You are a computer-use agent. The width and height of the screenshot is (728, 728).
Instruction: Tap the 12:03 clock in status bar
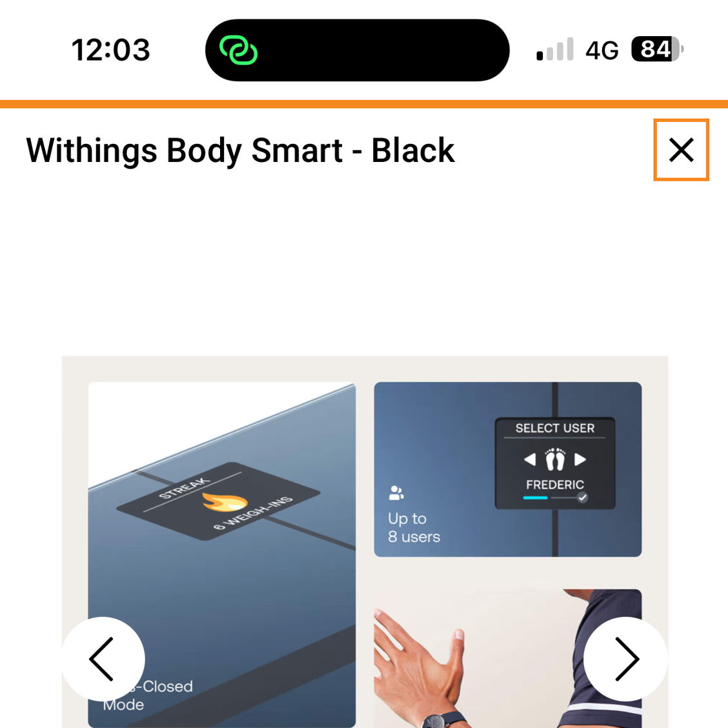[x=110, y=50]
